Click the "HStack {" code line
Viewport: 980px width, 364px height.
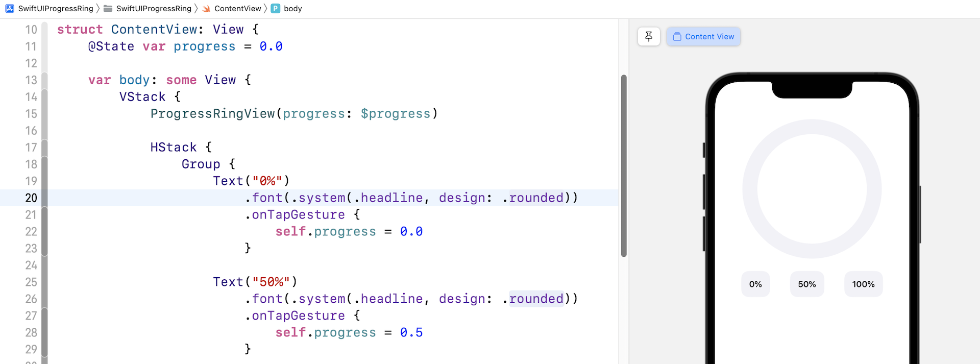point(181,148)
